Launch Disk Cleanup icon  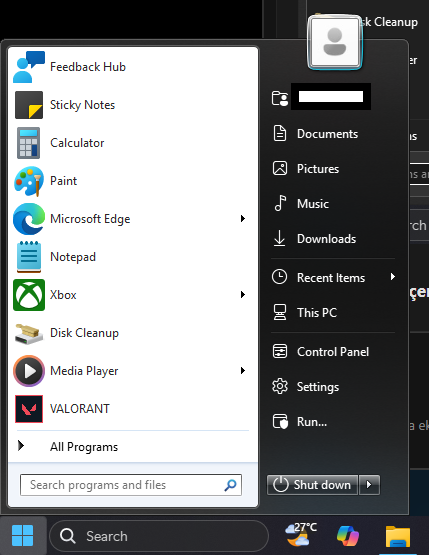point(29,333)
